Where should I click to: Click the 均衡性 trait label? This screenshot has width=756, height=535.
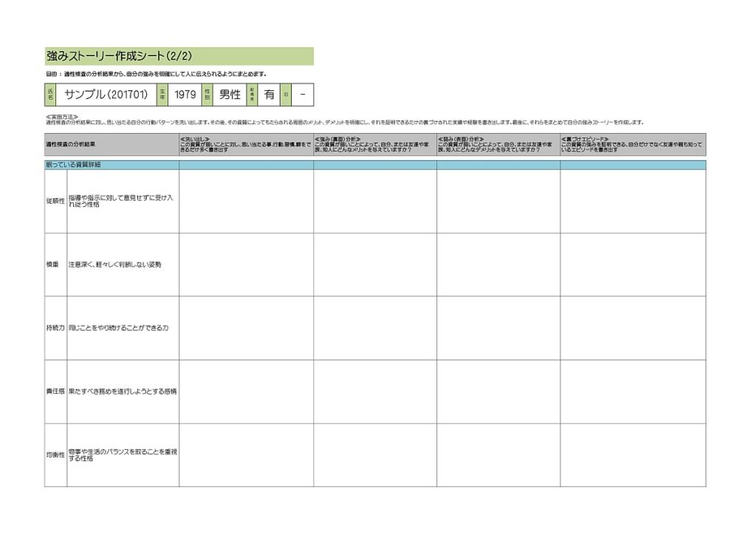click(x=55, y=455)
